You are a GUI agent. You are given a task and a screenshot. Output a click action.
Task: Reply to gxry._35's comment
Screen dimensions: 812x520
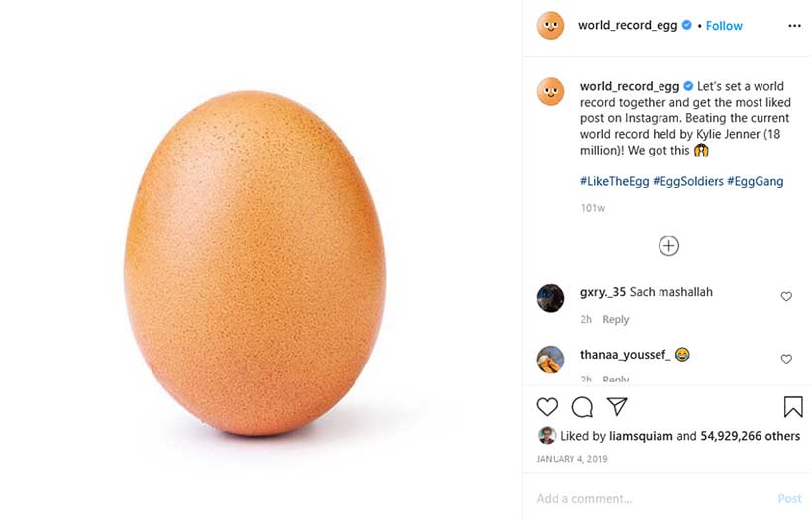pyautogui.click(x=616, y=319)
